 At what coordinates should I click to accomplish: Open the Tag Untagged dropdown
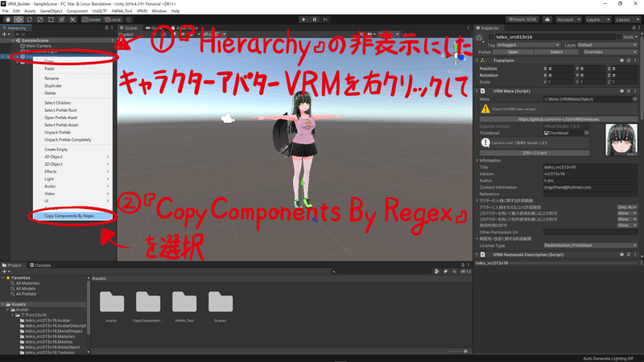(528, 45)
